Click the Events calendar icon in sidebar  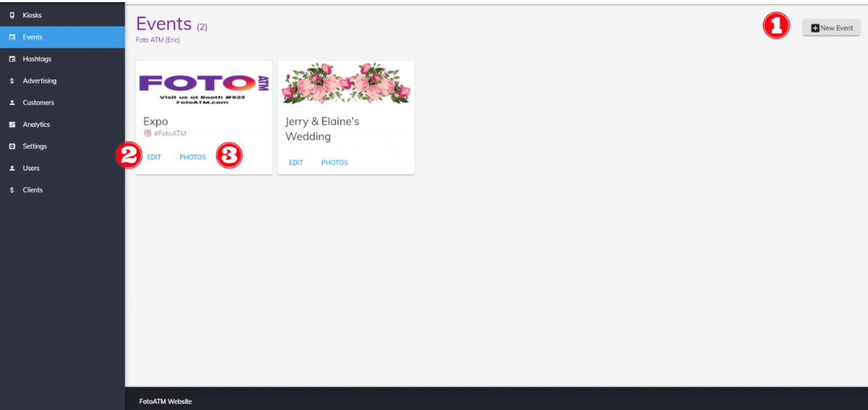click(12, 38)
